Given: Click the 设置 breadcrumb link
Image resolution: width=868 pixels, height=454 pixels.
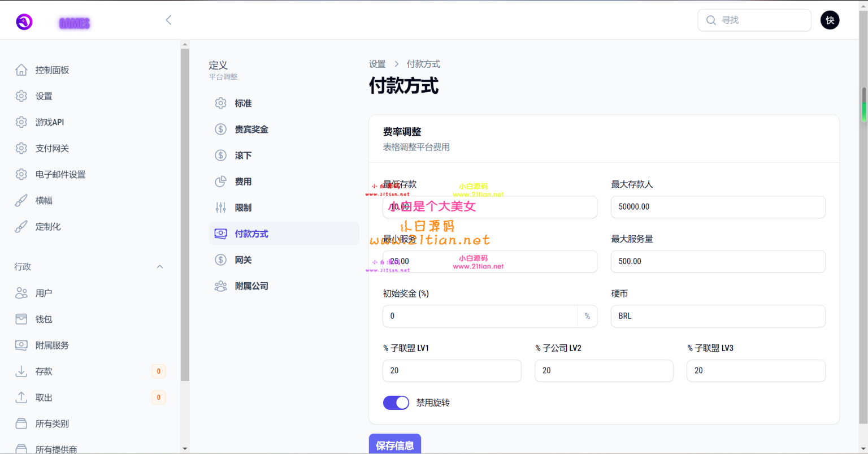Looking at the screenshot, I should coord(377,64).
